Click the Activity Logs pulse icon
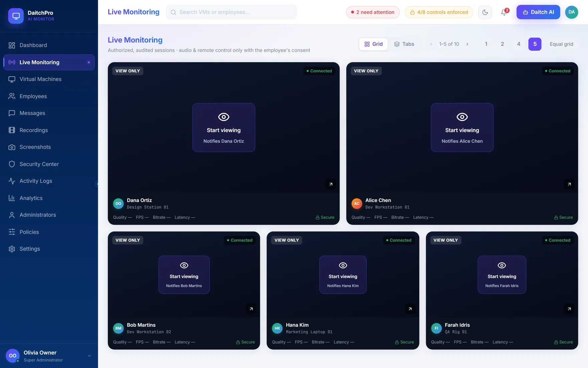The width and height of the screenshot is (588, 368). (12, 181)
